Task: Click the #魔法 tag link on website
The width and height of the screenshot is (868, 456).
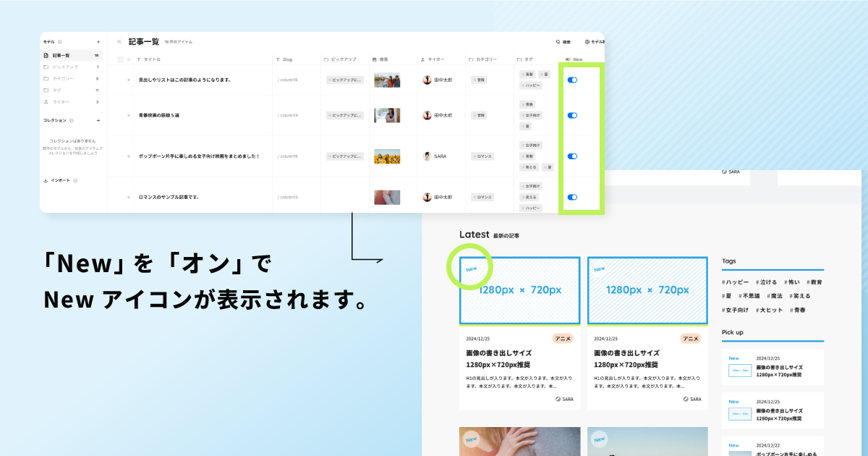Action: coord(776,296)
